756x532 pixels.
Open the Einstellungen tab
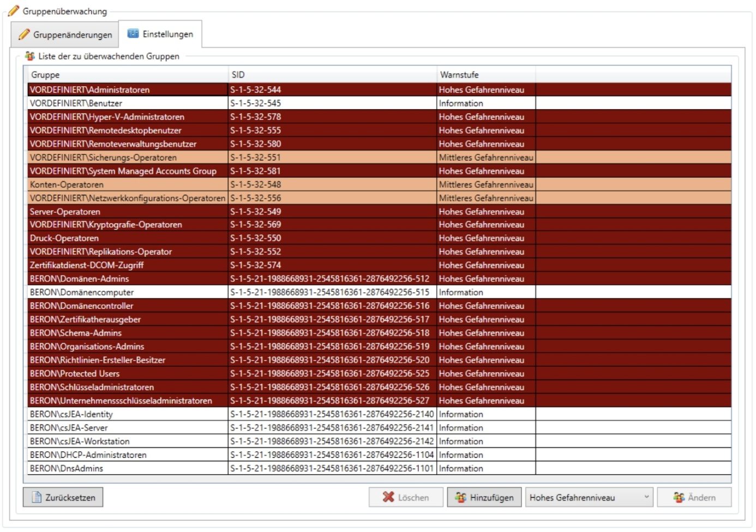[161, 34]
